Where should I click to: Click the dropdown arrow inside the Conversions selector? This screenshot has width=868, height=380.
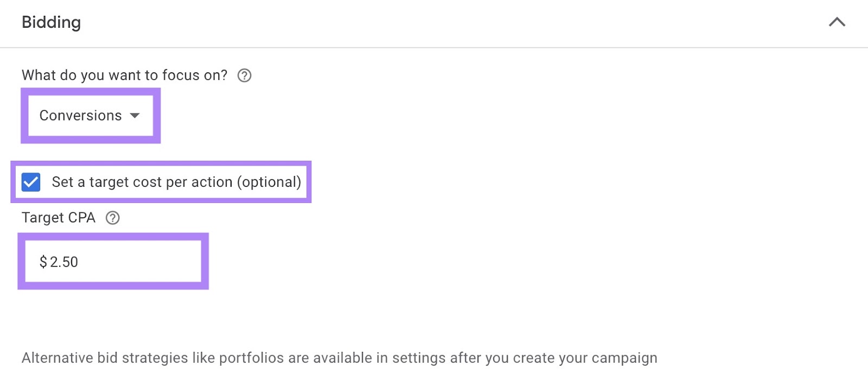(x=136, y=115)
